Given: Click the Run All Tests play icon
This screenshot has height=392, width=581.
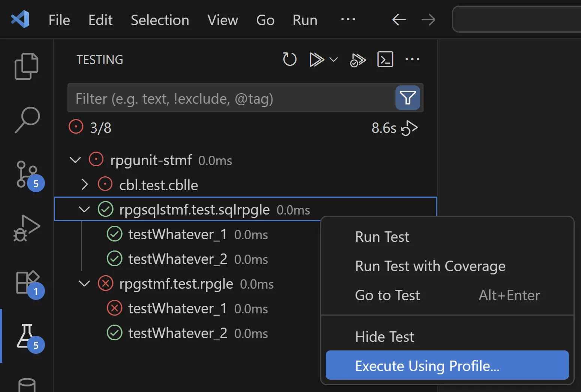Looking at the screenshot, I should coord(316,60).
